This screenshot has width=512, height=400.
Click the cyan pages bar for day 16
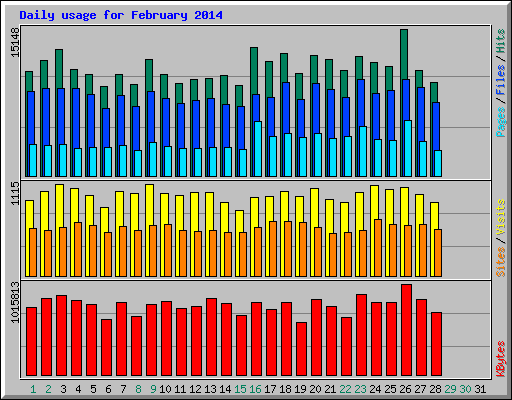[x=258, y=149]
